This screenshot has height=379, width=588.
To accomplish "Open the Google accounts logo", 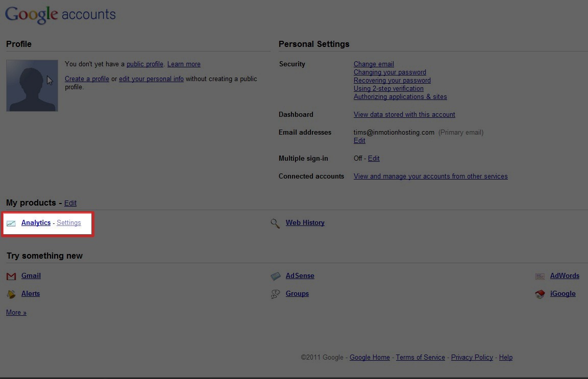I will pos(60,15).
